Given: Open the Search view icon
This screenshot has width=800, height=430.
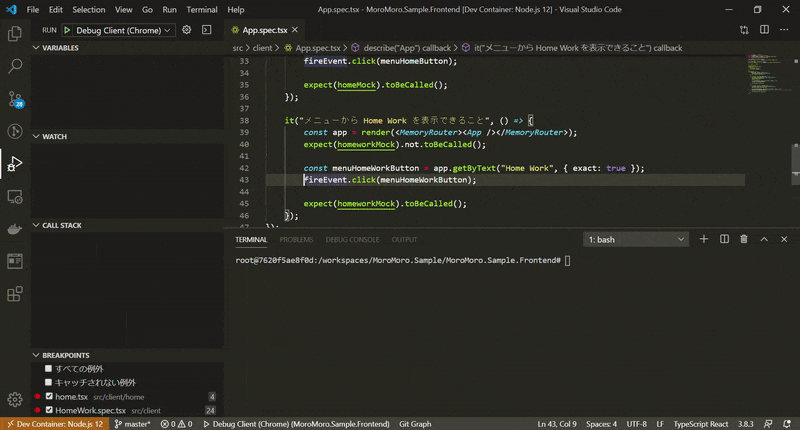Looking at the screenshot, I should (15, 66).
